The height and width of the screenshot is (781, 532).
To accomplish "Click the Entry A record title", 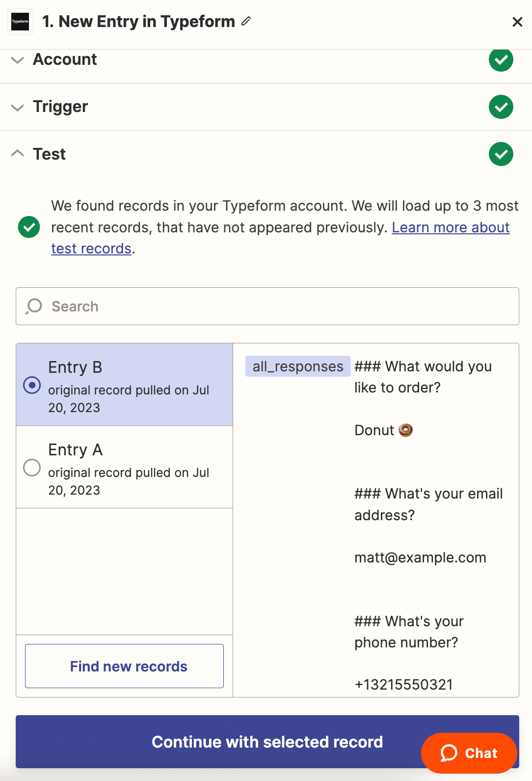I will [x=75, y=450].
